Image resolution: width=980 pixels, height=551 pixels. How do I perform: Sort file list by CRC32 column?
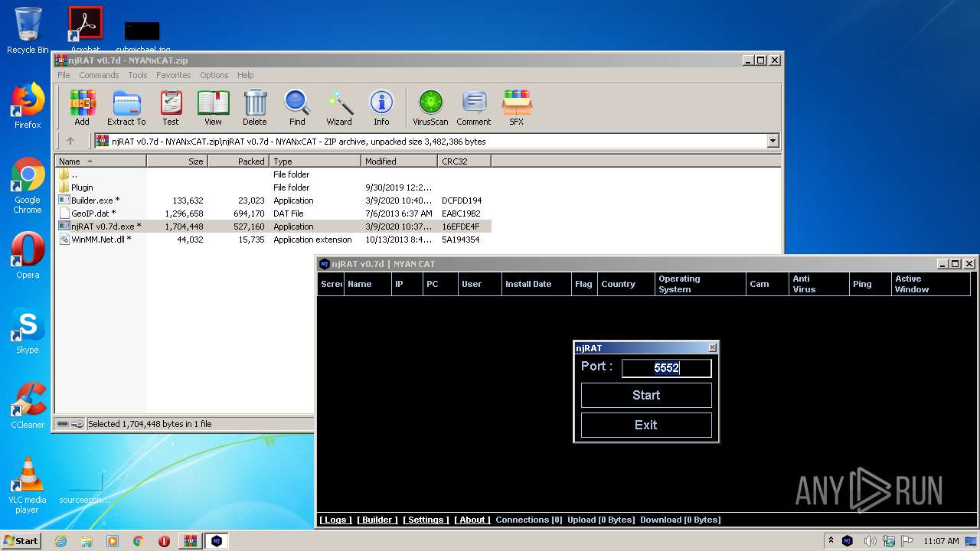click(x=464, y=161)
